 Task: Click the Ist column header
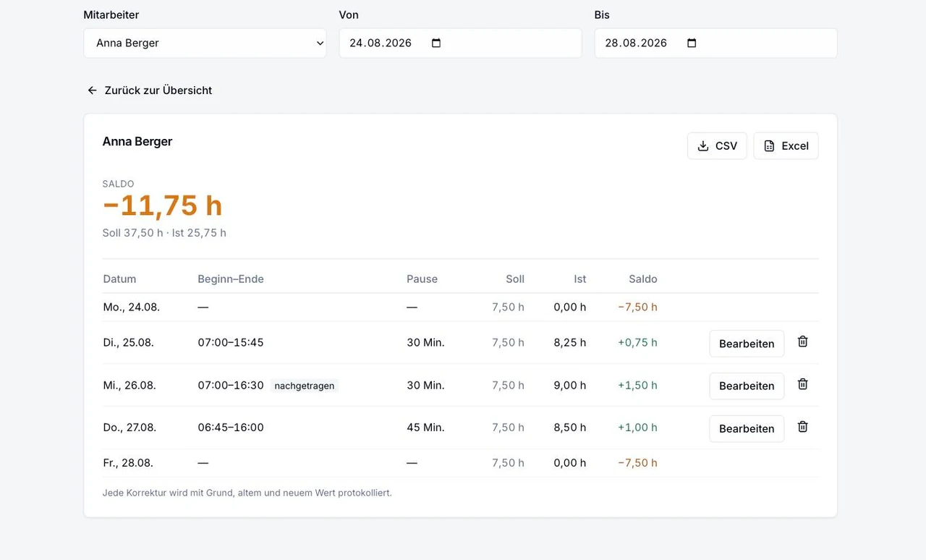pyautogui.click(x=580, y=279)
